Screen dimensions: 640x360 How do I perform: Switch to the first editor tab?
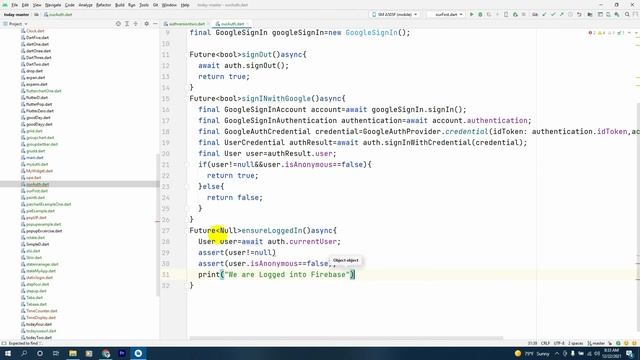tap(187, 24)
